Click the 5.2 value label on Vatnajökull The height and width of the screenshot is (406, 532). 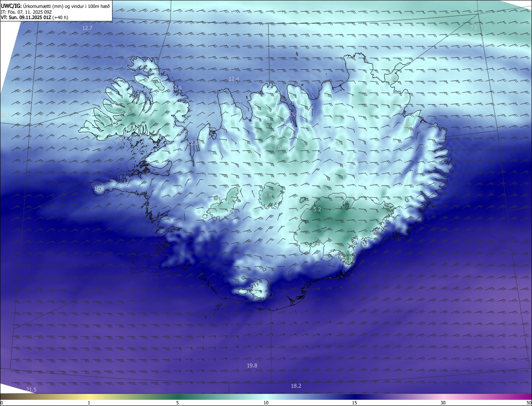tap(317, 210)
